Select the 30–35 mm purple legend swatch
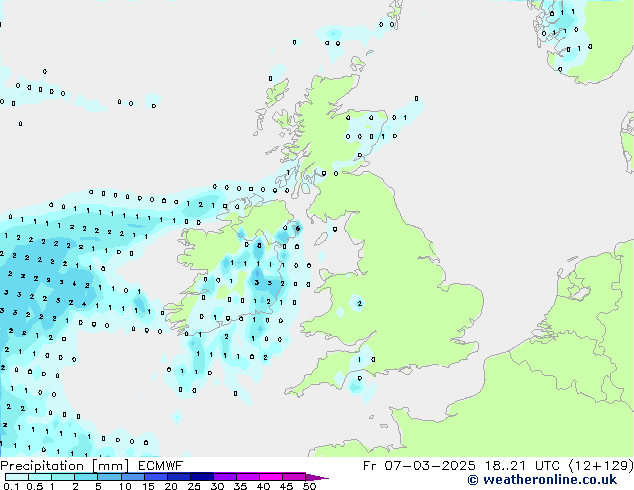Viewport: 634px width, 490px height. [x=225, y=477]
